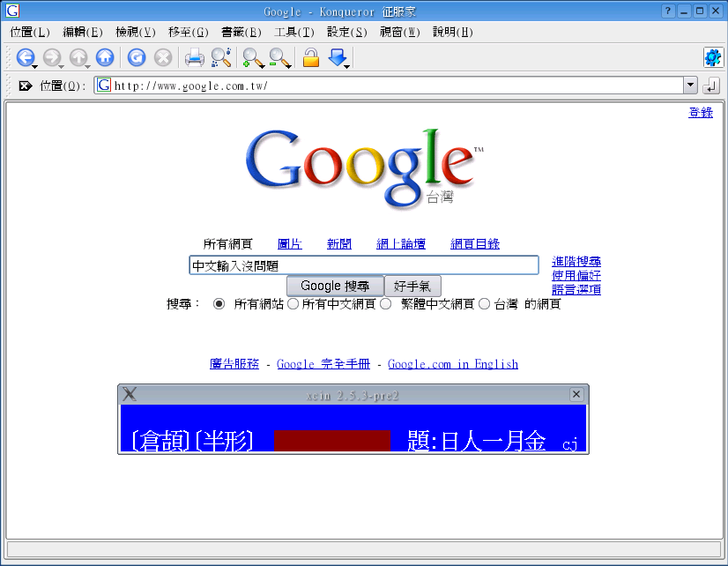728x566 pixels.
Task: Open the xcin window menu icon
Action: pos(130,394)
